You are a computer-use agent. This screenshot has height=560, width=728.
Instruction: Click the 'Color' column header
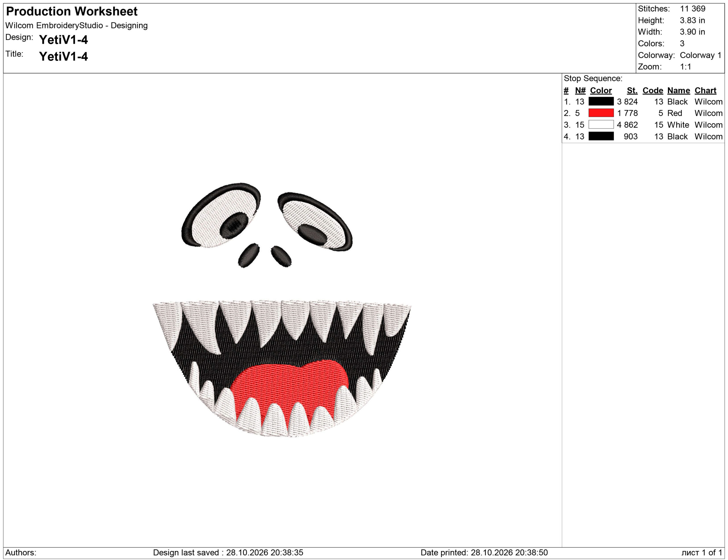pyautogui.click(x=601, y=90)
